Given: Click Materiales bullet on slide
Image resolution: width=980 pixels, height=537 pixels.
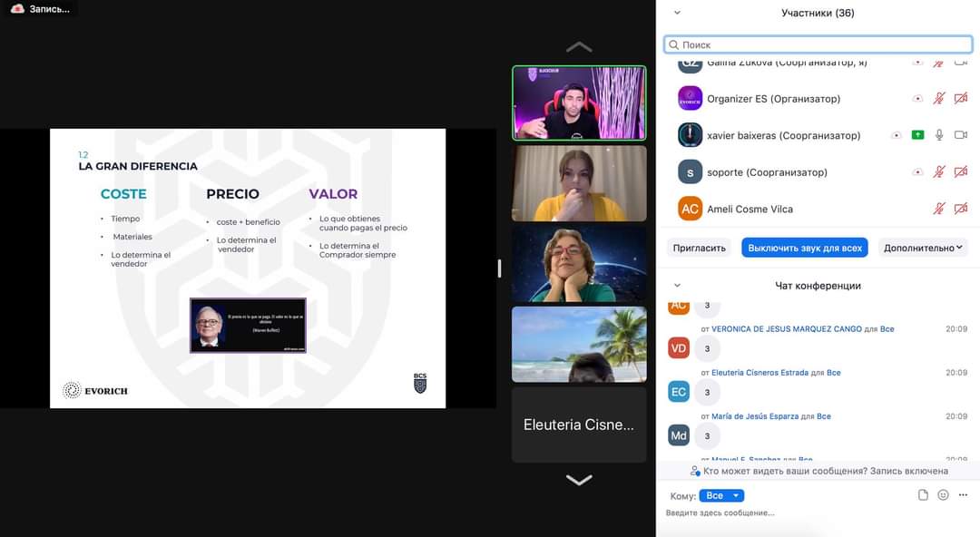Looking at the screenshot, I should coord(132,237).
